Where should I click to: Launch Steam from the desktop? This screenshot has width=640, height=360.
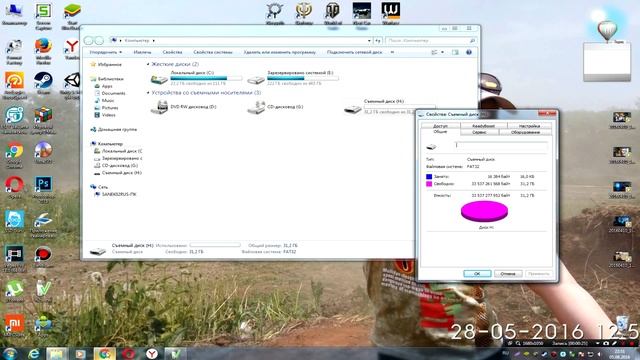coord(43,82)
